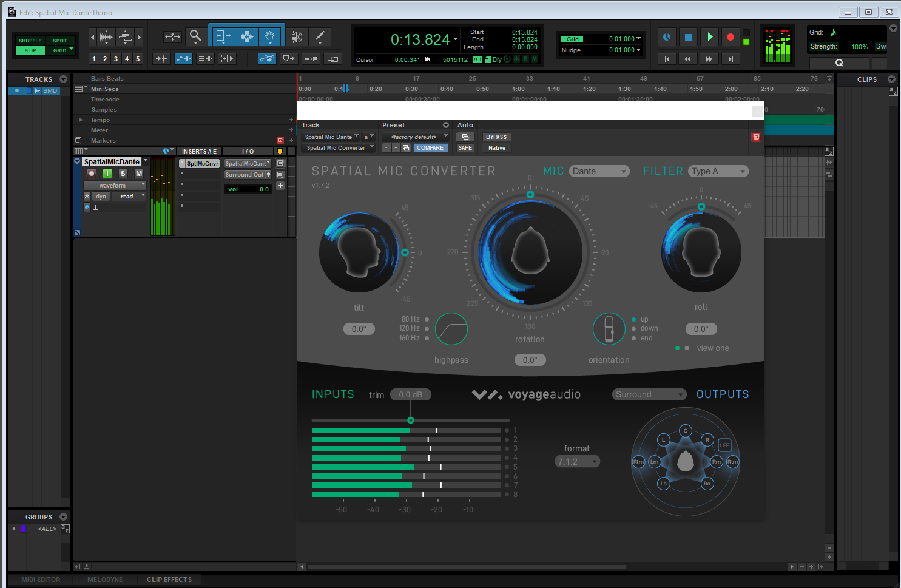Select the Selector waveform tool
The height and width of the screenshot is (588, 901).
(x=246, y=36)
